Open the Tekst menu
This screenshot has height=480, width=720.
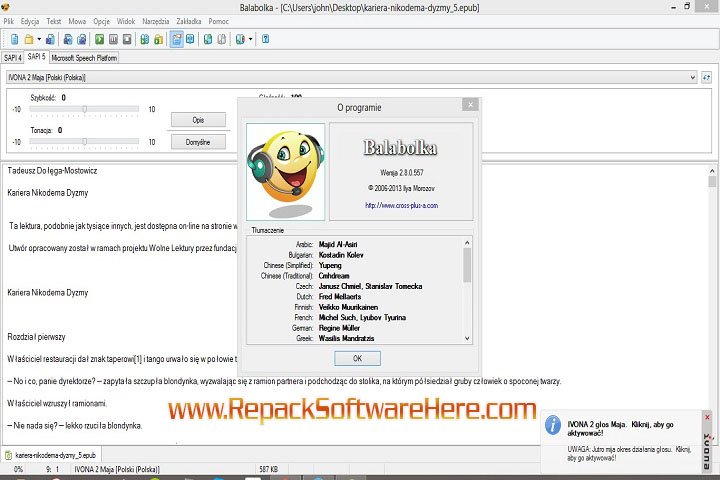tap(54, 21)
